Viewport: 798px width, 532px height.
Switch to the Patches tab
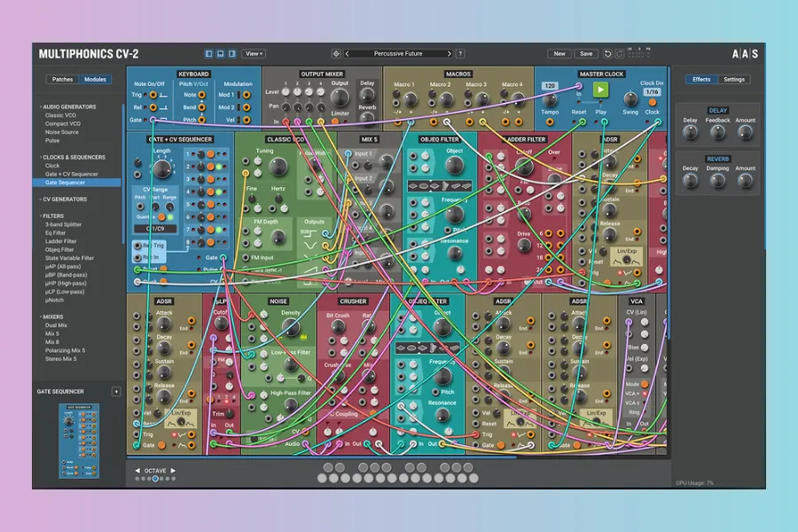pyautogui.click(x=63, y=80)
